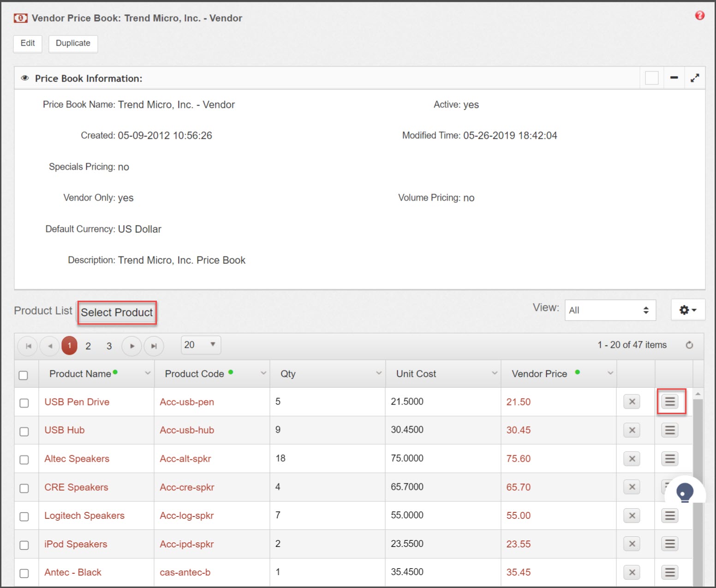
Task: Open Product Name column menu arrow
Action: pos(148,373)
